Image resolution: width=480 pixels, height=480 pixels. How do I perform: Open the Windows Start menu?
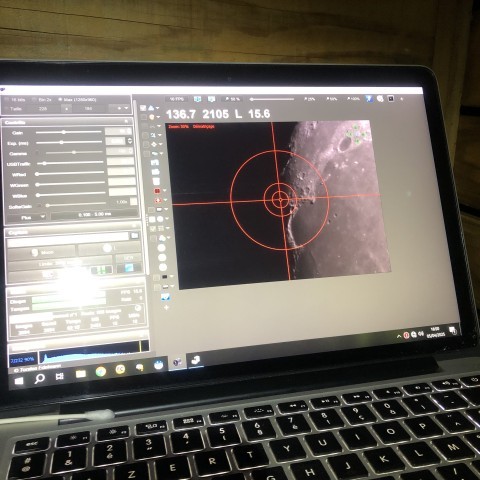point(19,381)
